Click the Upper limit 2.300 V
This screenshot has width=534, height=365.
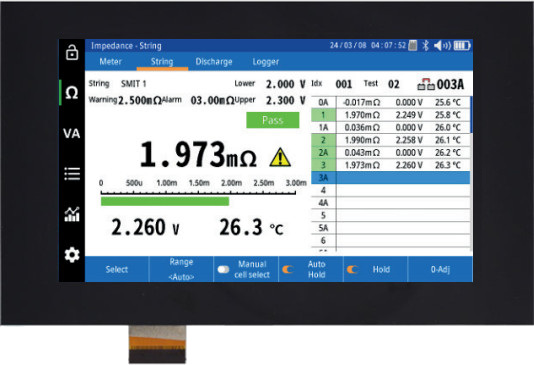click(x=285, y=100)
